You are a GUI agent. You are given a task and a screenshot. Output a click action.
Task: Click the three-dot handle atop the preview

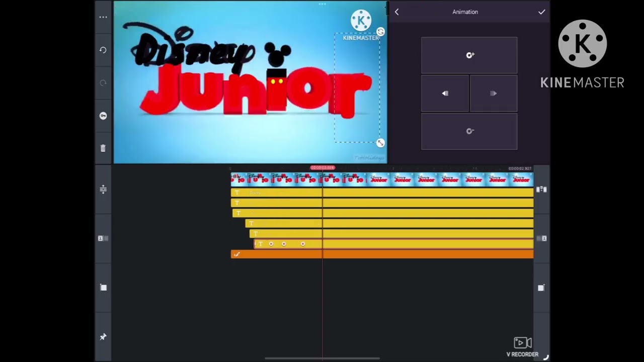point(322,4)
